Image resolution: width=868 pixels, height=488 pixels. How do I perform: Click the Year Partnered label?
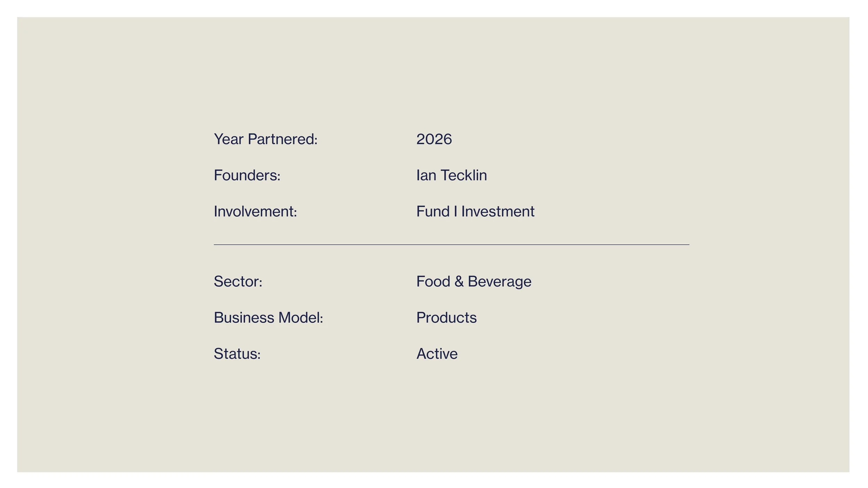click(x=266, y=139)
